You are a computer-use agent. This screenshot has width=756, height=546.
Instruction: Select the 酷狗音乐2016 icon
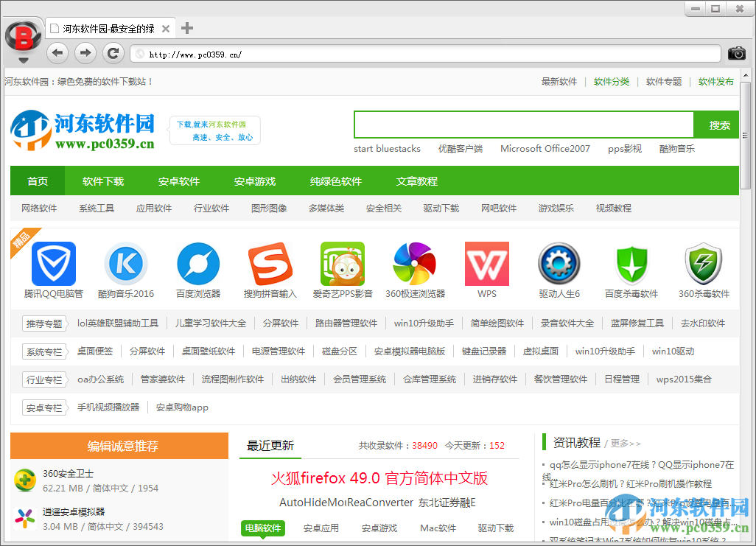click(125, 264)
